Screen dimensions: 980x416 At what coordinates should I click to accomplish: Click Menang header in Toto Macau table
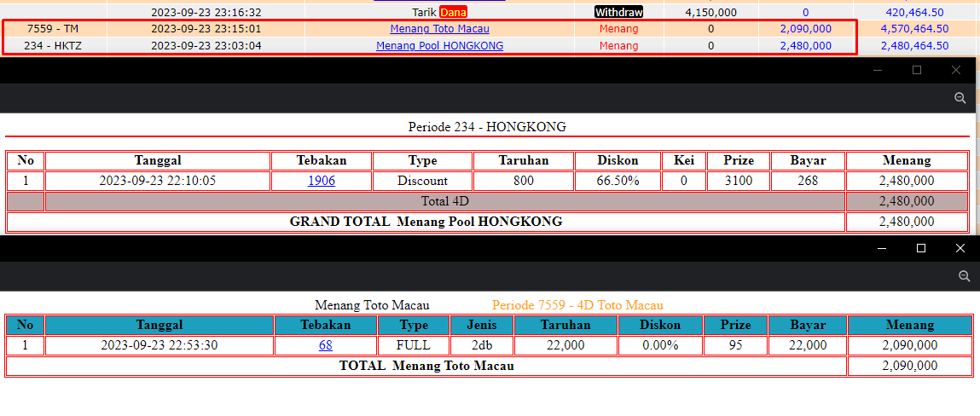click(908, 325)
